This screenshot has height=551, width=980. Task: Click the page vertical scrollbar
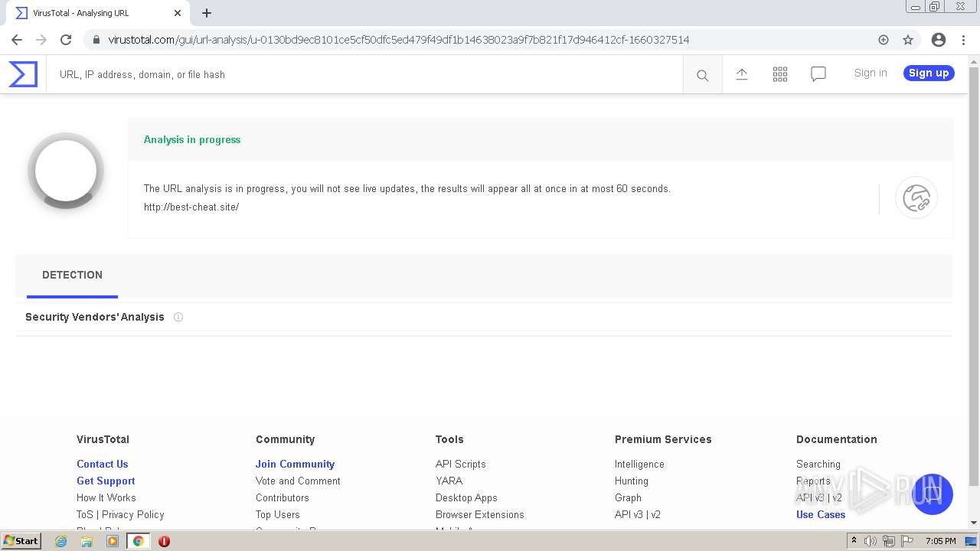click(x=974, y=275)
